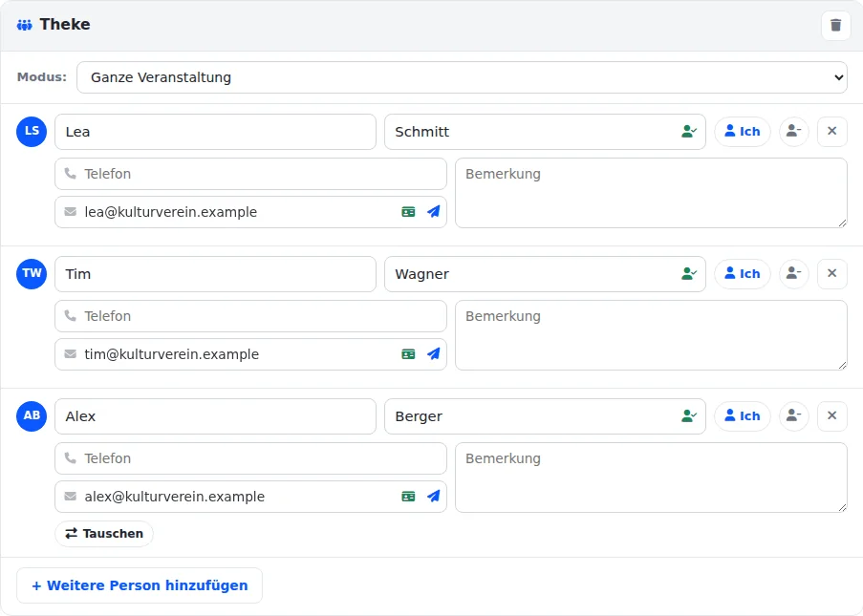Focus the first name field containing Alex

(215, 417)
